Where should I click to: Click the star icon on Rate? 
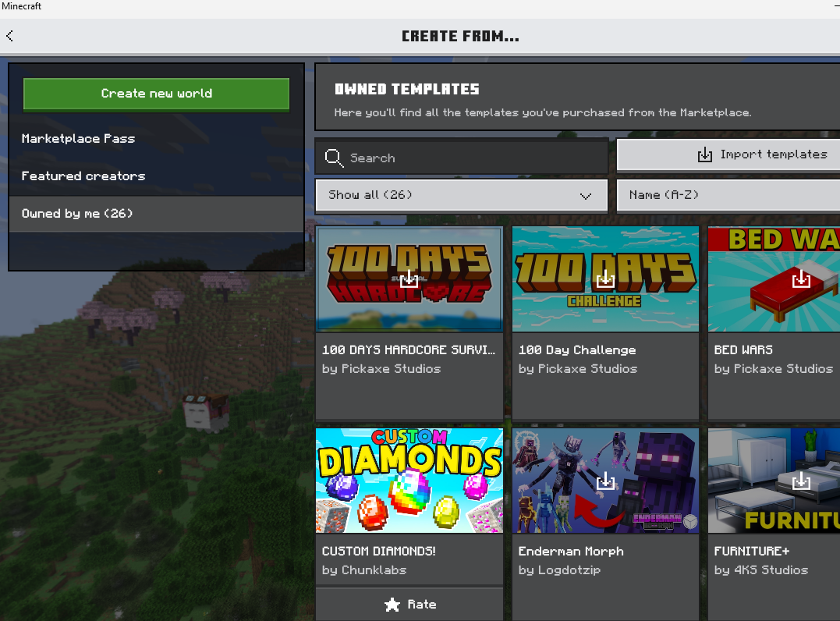tap(392, 605)
